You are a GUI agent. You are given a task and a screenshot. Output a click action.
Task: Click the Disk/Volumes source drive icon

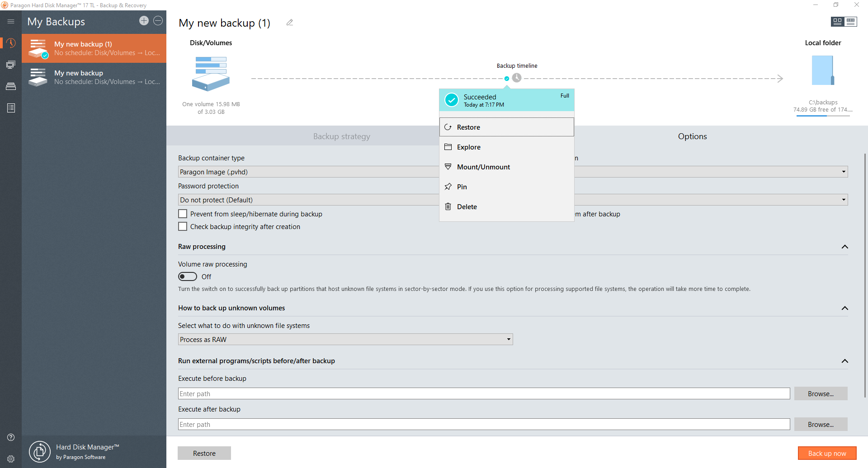(x=211, y=74)
